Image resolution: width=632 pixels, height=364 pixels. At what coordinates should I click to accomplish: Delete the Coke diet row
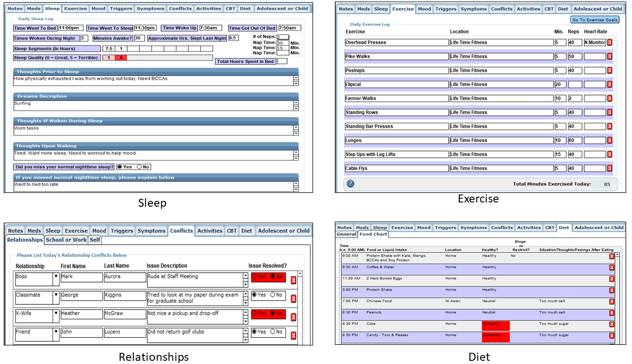(x=612, y=324)
